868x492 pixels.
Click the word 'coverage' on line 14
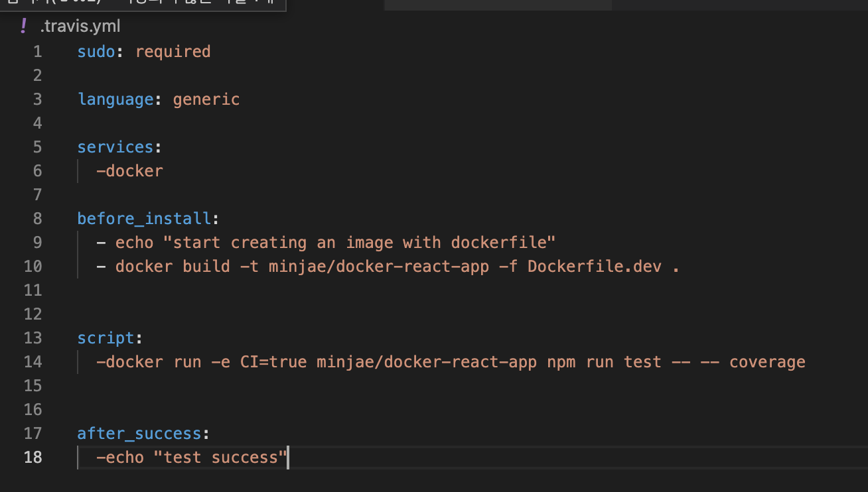(767, 362)
